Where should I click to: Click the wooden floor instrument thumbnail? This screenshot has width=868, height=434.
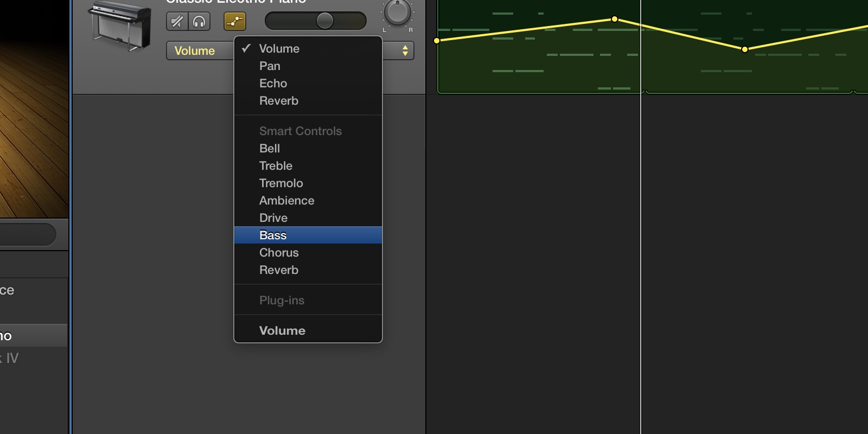34,108
